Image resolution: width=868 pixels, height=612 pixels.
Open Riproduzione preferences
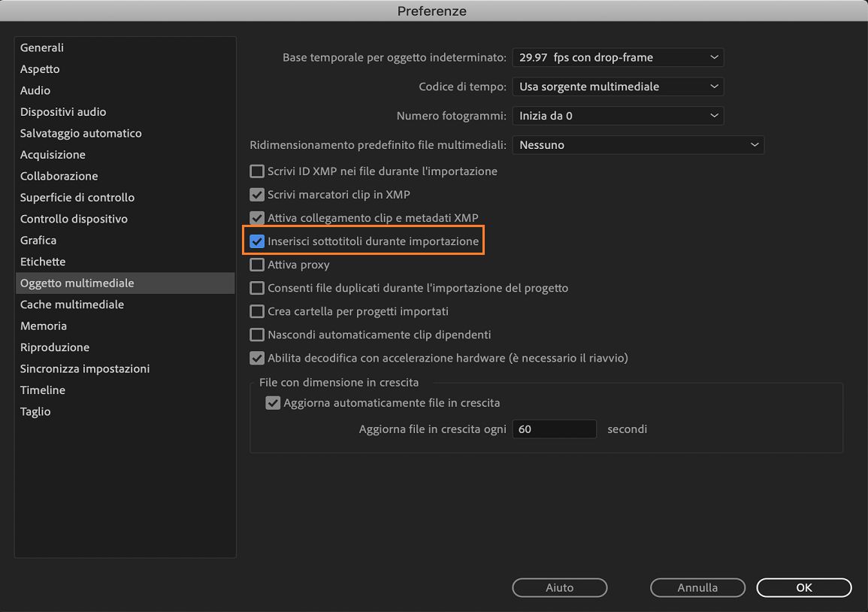pyautogui.click(x=125, y=347)
